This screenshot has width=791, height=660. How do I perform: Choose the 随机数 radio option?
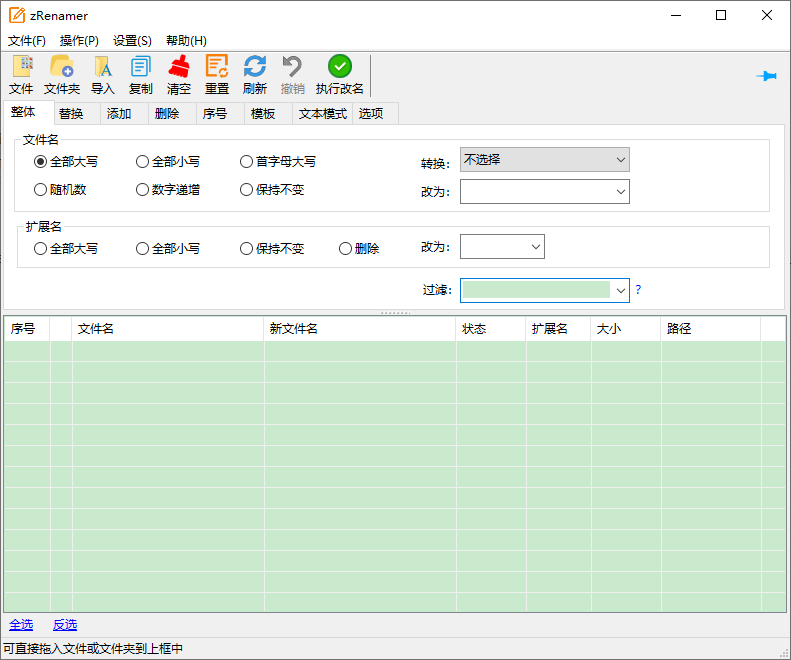point(41,189)
